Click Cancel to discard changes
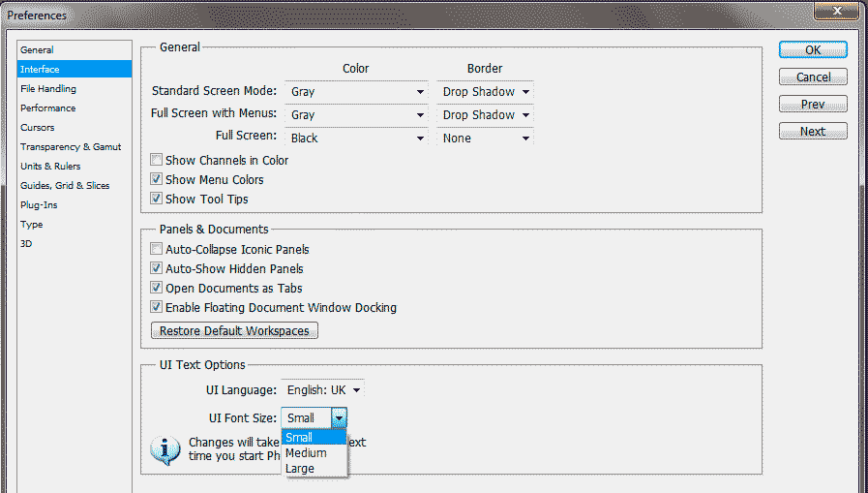Viewport: 868px width, 493px height. click(x=813, y=77)
